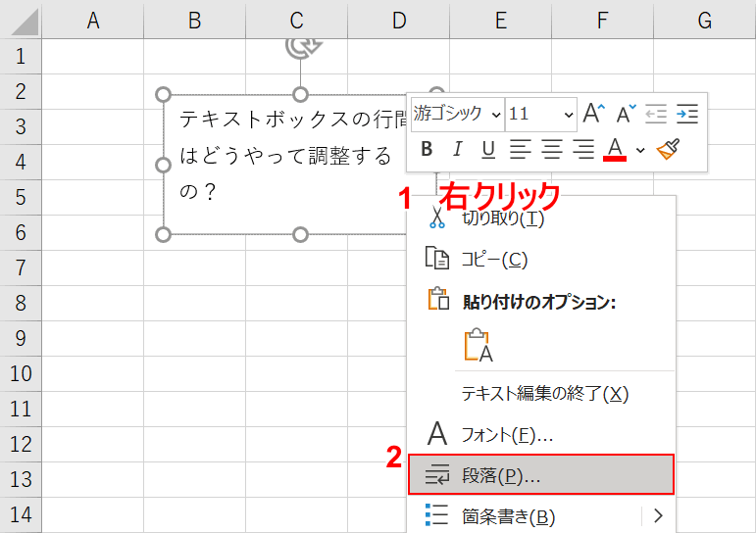
Task: Center align the text
Action: [x=552, y=149]
